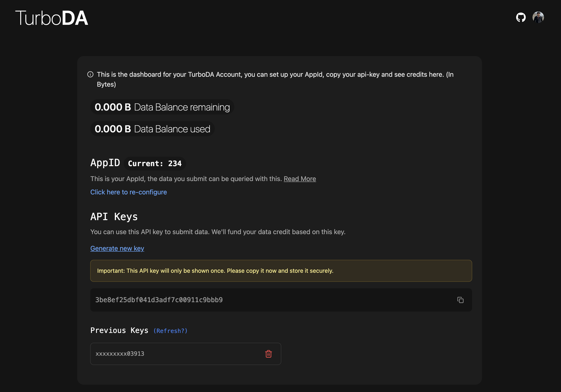561x392 pixels.
Task: Generate a new API key
Action: click(117, 248)
